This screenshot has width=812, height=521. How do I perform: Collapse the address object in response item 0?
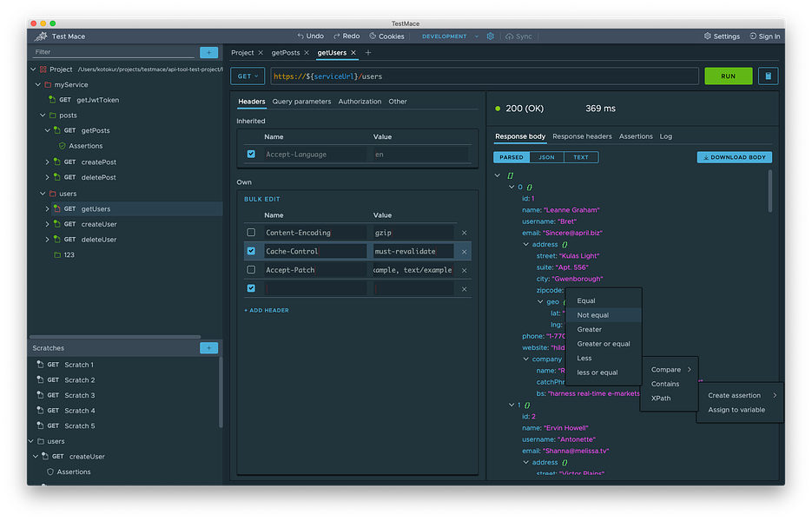point(525,245)
